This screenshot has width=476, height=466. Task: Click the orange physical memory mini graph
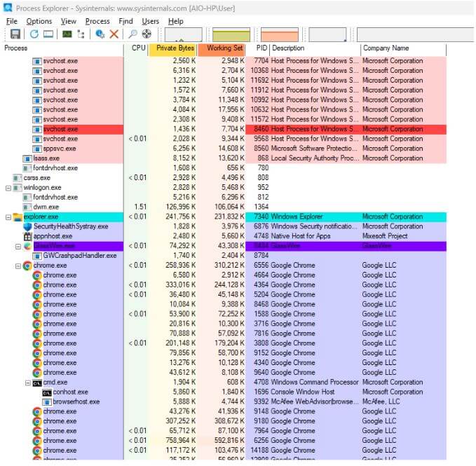coord(280,34)
